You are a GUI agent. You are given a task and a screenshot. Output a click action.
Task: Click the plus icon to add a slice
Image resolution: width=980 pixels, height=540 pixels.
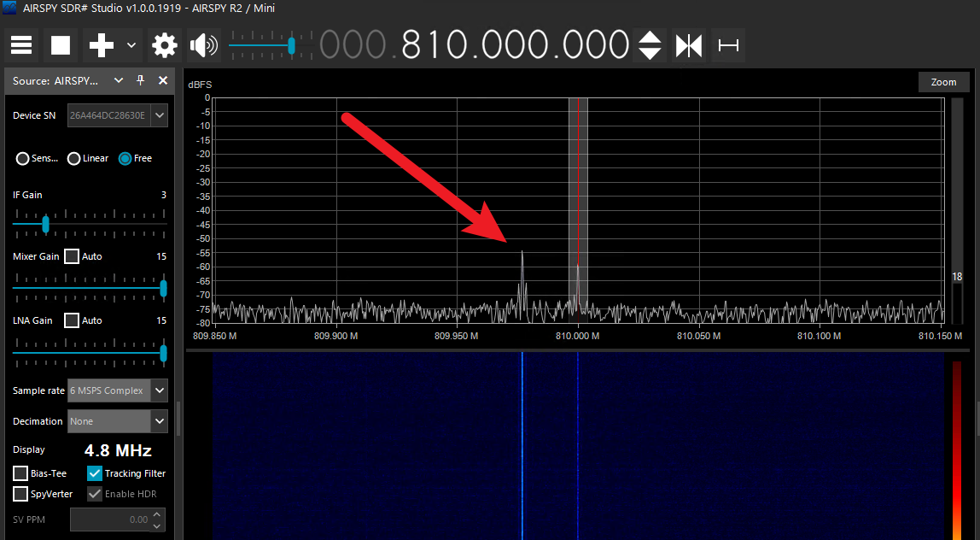102,45
